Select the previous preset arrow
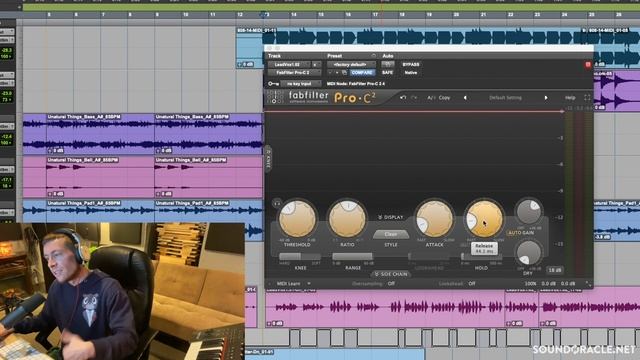Viewport: 640px width, 360px height. pos(465,98)
